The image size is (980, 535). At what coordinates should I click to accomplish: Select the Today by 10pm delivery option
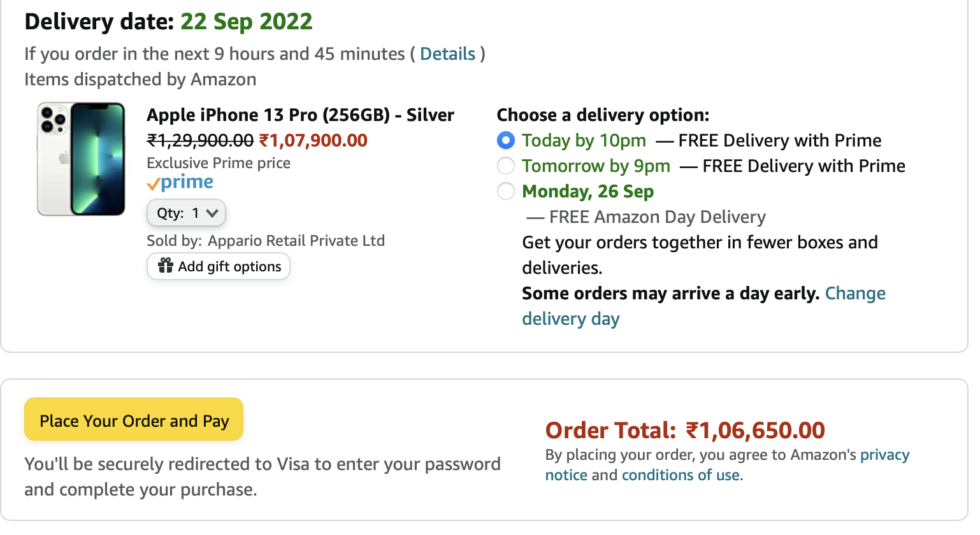(506, 140)
